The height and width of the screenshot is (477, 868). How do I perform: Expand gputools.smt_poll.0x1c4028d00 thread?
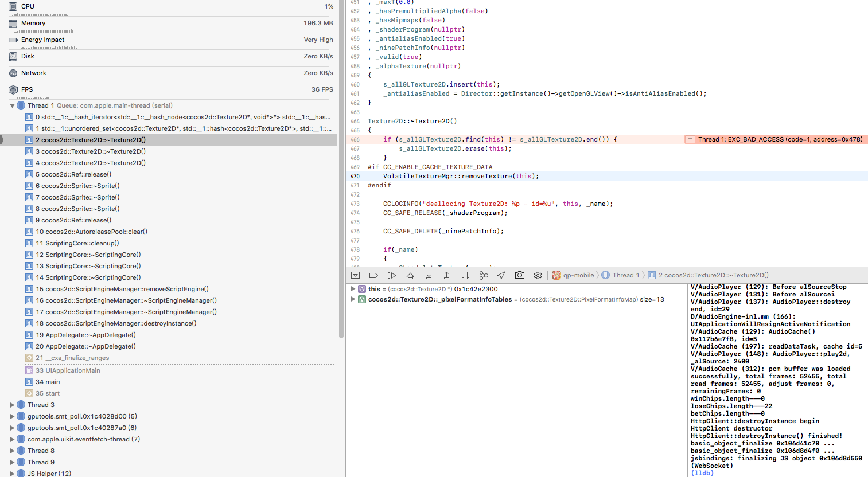pyautogui.click(x=12, y=416)
